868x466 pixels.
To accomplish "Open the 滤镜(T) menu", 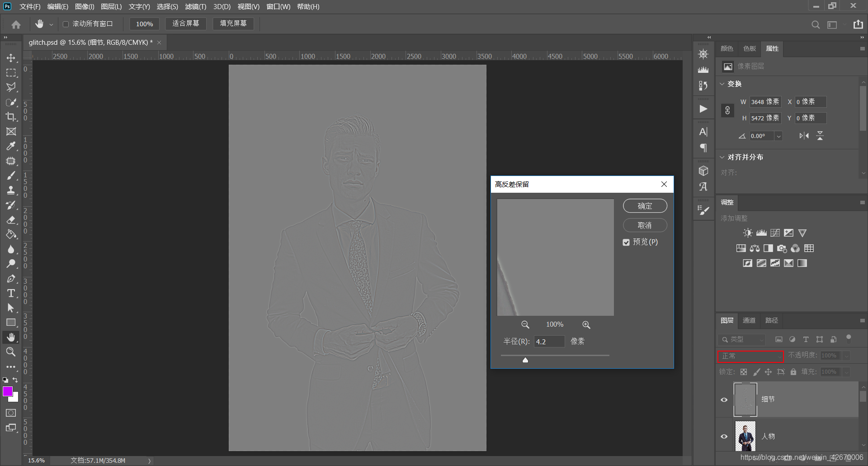I will point(195,7).
